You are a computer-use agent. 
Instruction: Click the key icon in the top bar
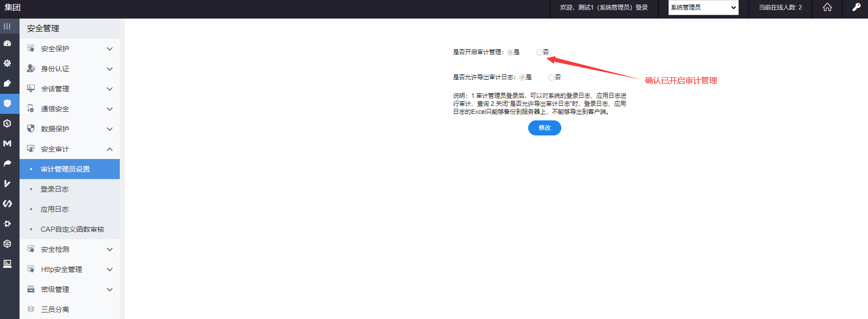[x=856, y=7]
